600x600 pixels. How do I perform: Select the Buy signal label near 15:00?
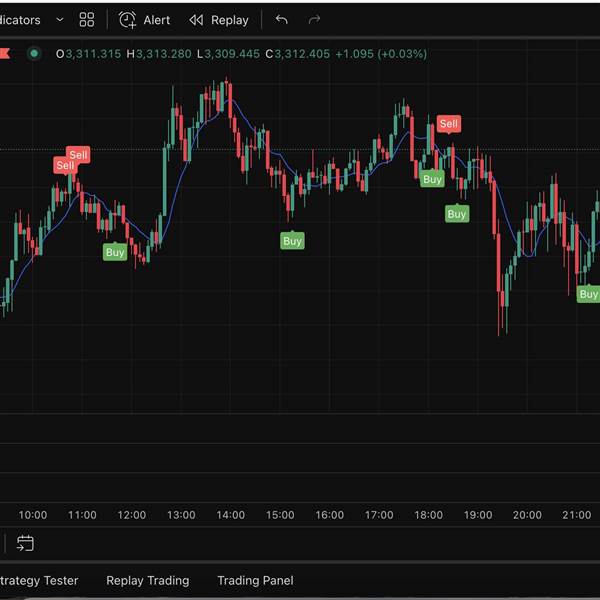tap(292, 240)
